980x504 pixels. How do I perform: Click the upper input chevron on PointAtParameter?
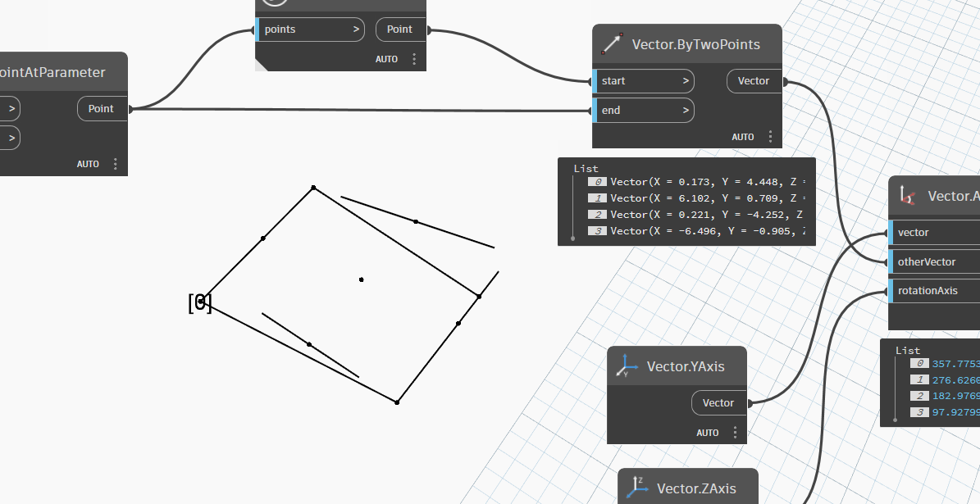tap(11, 109)
